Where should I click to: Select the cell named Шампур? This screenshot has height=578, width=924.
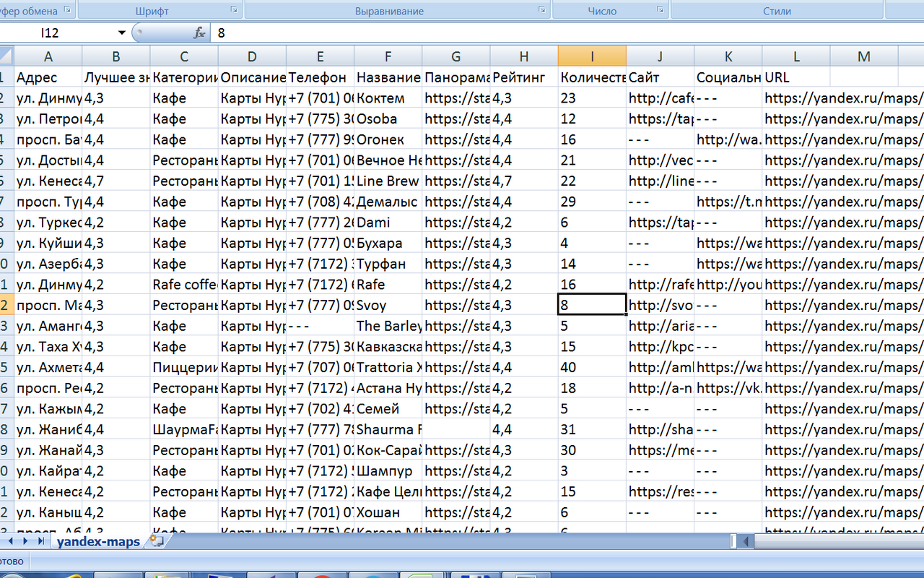coord(388,471)
